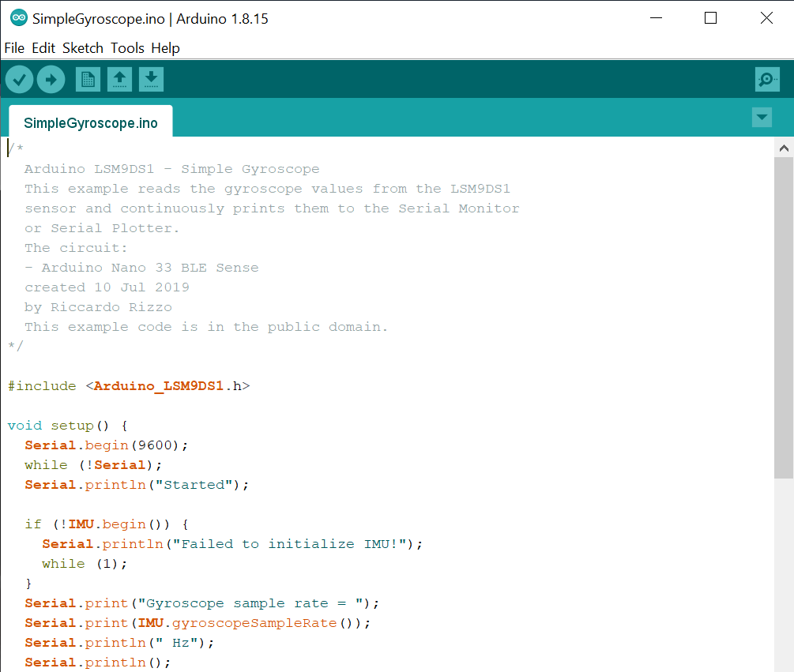Click the Arduino logo in title bar
The width and height of the screenshot is (794, 672).
tap(19, 18)
